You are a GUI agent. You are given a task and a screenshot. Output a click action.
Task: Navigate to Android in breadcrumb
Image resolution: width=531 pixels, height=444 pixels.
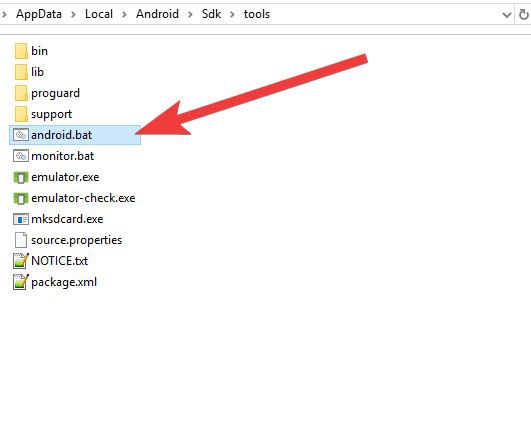(157, 14)
